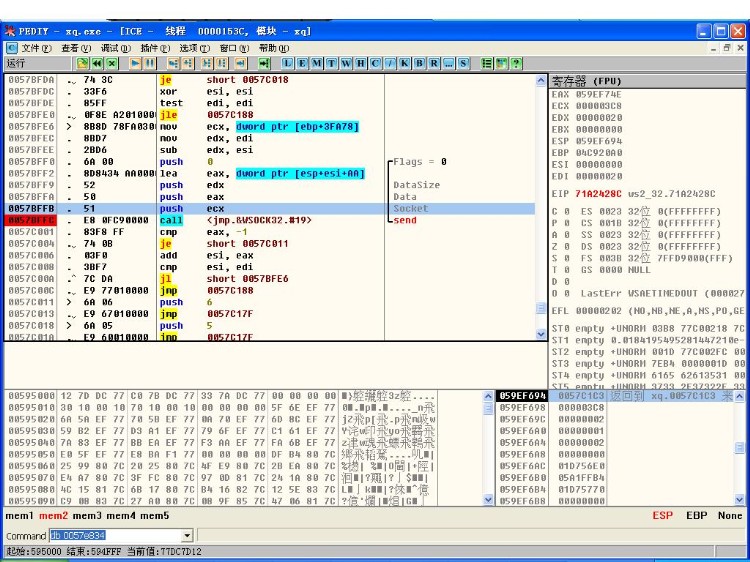The image size is (750, 562).
Task: Switch to mem3 tab
Action: point(88,516)
